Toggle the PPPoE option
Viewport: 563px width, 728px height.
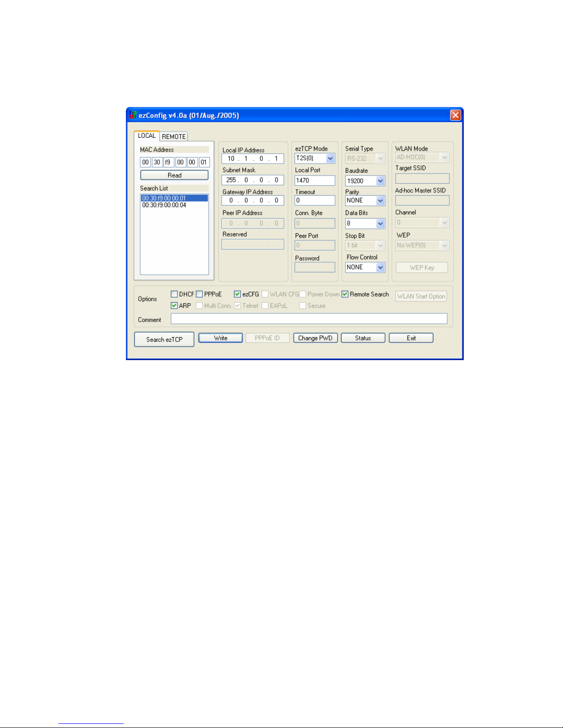[x=199, y=294]
